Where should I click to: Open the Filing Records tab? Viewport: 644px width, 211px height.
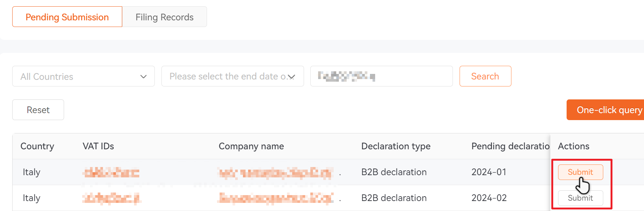[x=164, y=17]
